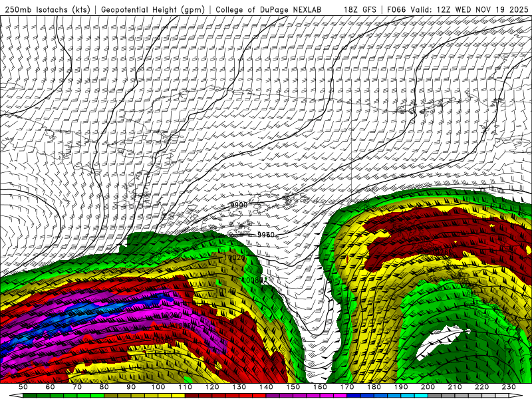The image size is (532, 399).
Task: Click the bright green swatch ending at 80
Action: [x=97, y=396]
